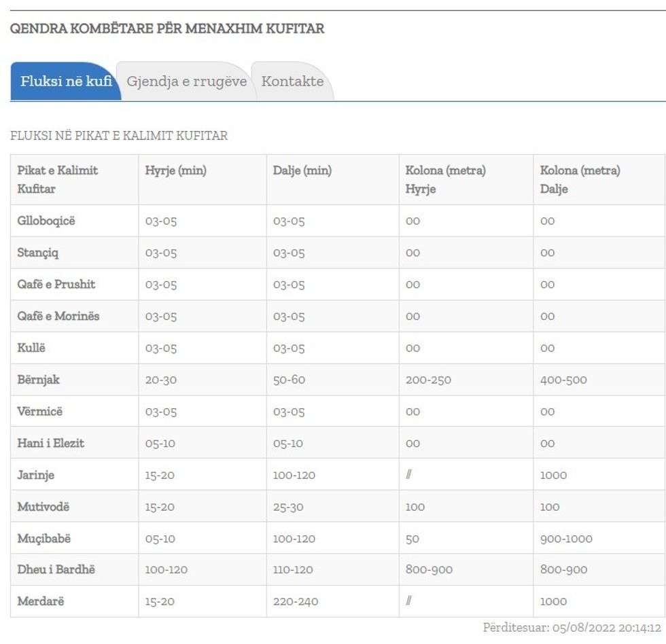Click the Dalje (min) column header

pyautogui.click(x=302, y=171)
